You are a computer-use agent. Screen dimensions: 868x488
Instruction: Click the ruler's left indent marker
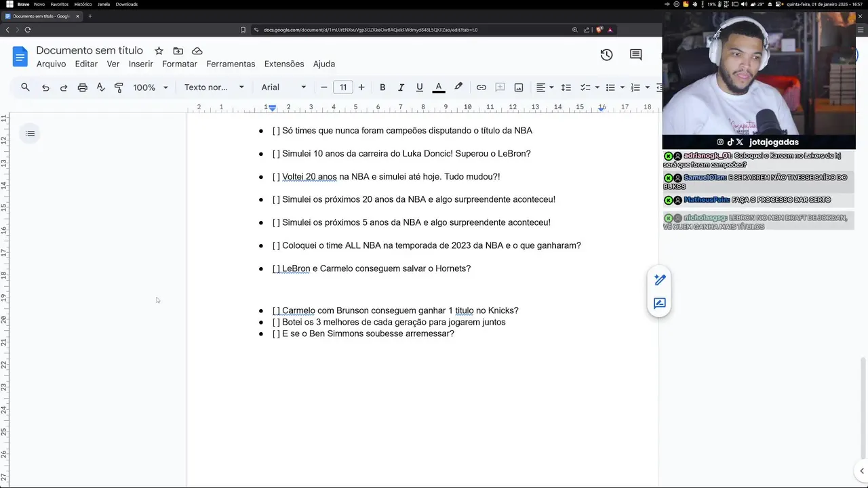(x=272, y=108)
